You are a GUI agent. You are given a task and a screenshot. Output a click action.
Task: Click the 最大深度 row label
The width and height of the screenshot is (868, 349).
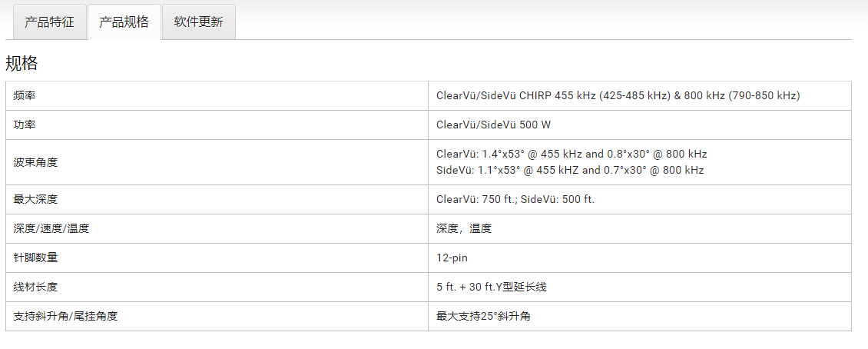(x=35, y=199)
